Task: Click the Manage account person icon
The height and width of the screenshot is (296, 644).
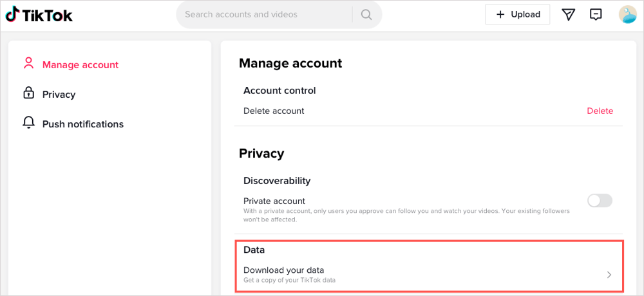Action: click(x=28, y=64)
